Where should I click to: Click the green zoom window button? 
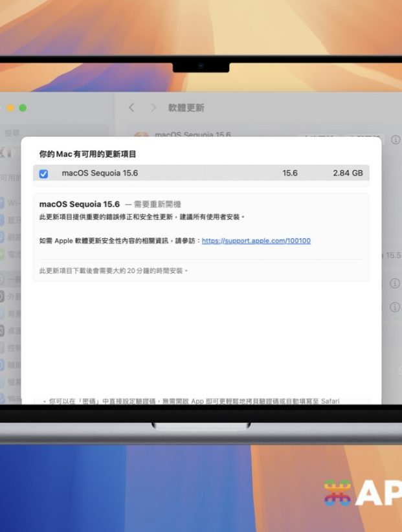tap(23, 107)
